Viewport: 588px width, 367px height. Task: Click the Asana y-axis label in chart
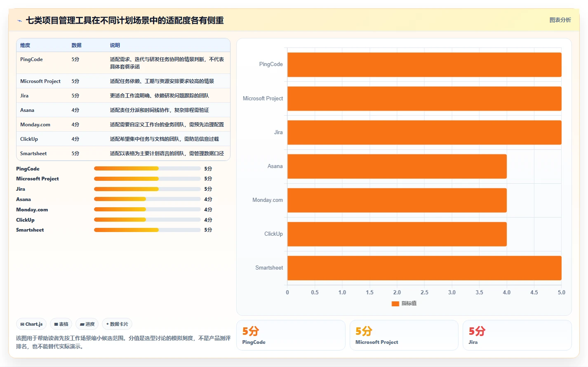[275, 166]
